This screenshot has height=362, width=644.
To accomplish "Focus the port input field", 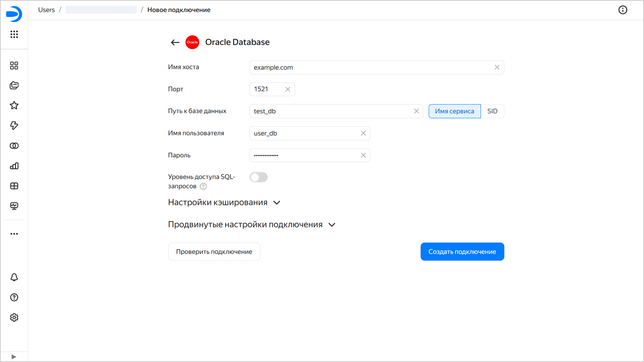I will pyautogui.click(x=272, y=89).
